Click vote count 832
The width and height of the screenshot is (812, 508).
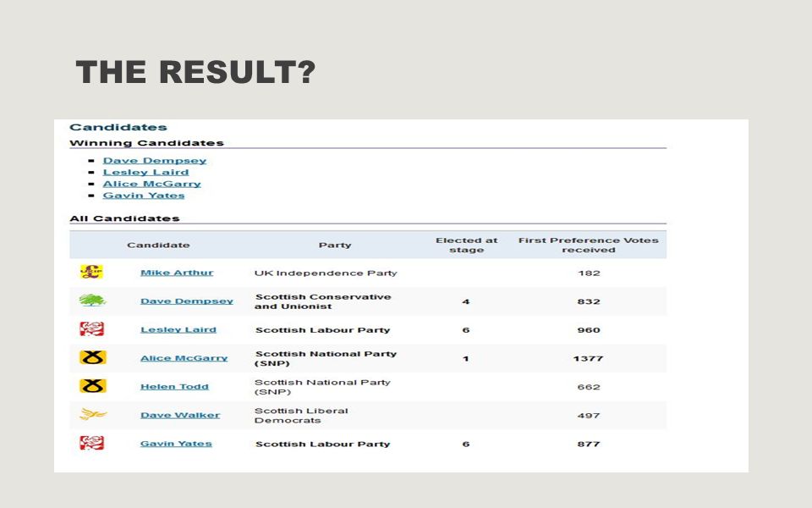pos(589,301)
